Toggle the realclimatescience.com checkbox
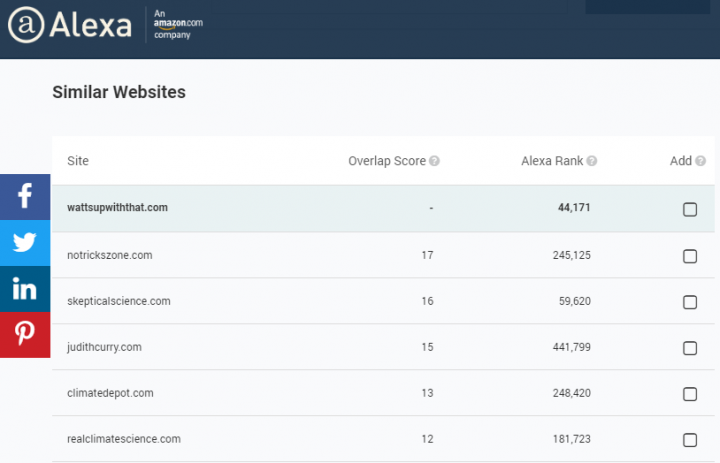This screenshot has height=463, width=720. [x=690, y=440]
